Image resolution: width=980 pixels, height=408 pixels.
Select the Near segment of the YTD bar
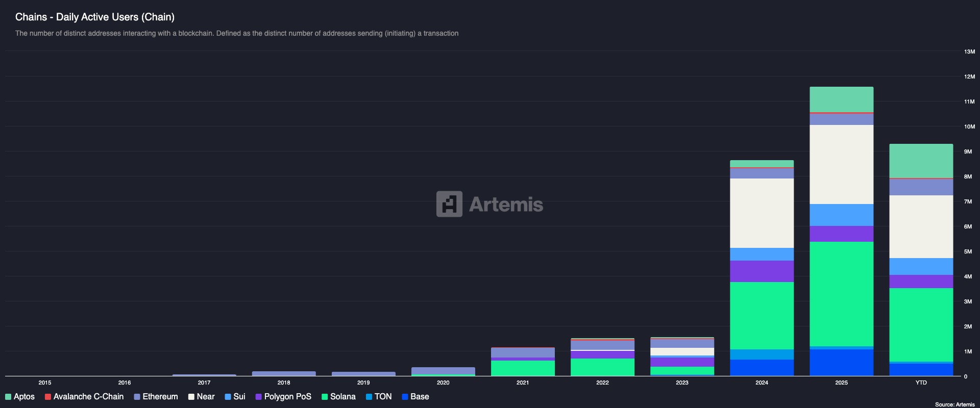click(921, 227)
